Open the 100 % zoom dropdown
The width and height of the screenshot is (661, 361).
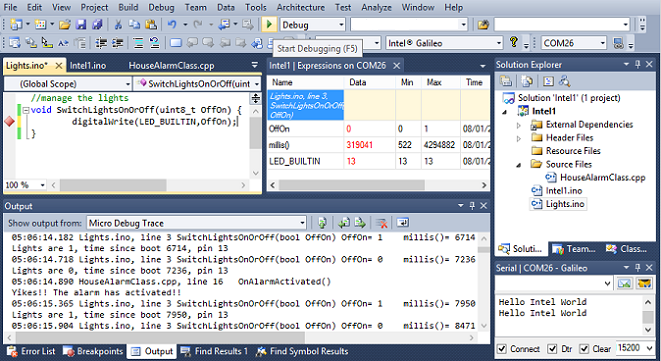(x=42, y=185)
